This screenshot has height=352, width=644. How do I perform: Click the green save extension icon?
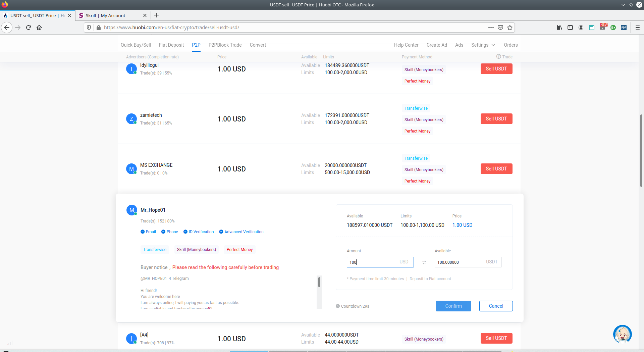[592, 28]
